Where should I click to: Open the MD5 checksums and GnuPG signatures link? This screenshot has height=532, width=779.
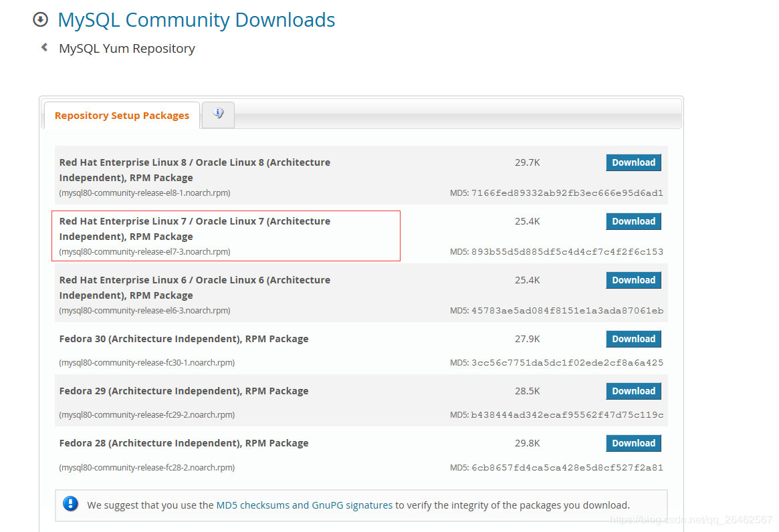[304, 505]
